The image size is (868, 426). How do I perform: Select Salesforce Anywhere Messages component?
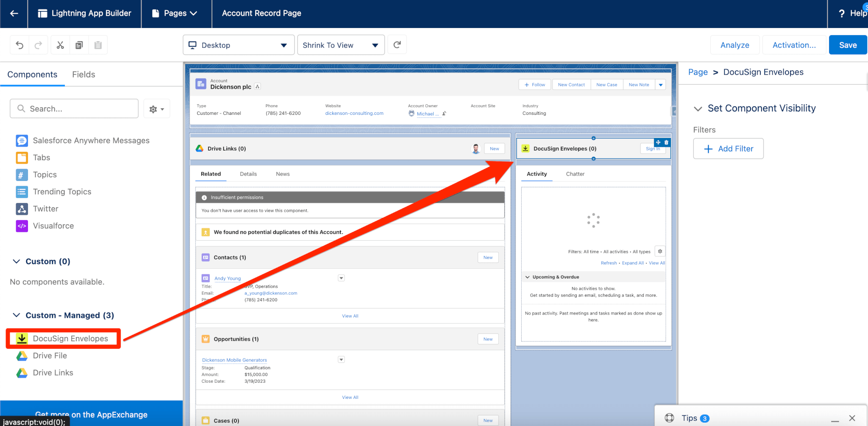click(83, 140)
